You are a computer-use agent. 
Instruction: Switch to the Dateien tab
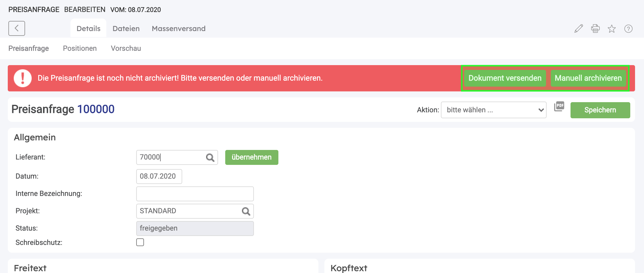(126, 28)
